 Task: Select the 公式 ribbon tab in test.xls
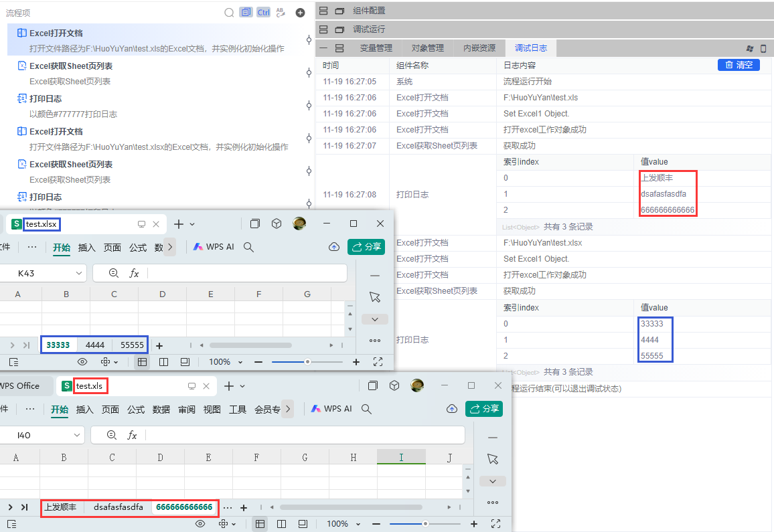pos(137,410)
